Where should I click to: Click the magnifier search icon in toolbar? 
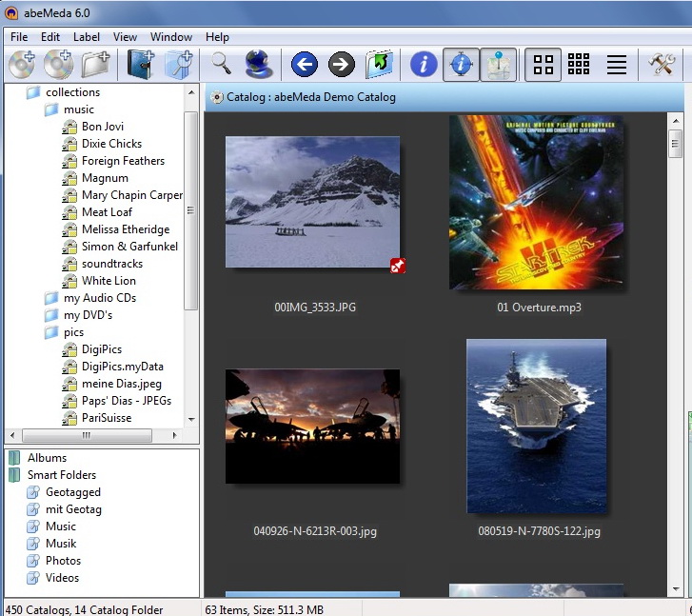(x=221, y=65)
